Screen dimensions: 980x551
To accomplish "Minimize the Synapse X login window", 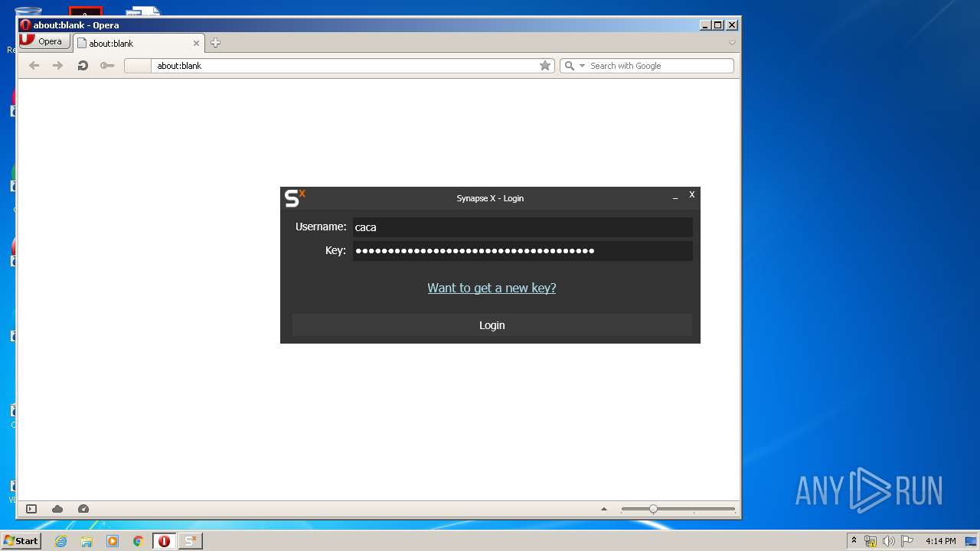I will [675, 197].
